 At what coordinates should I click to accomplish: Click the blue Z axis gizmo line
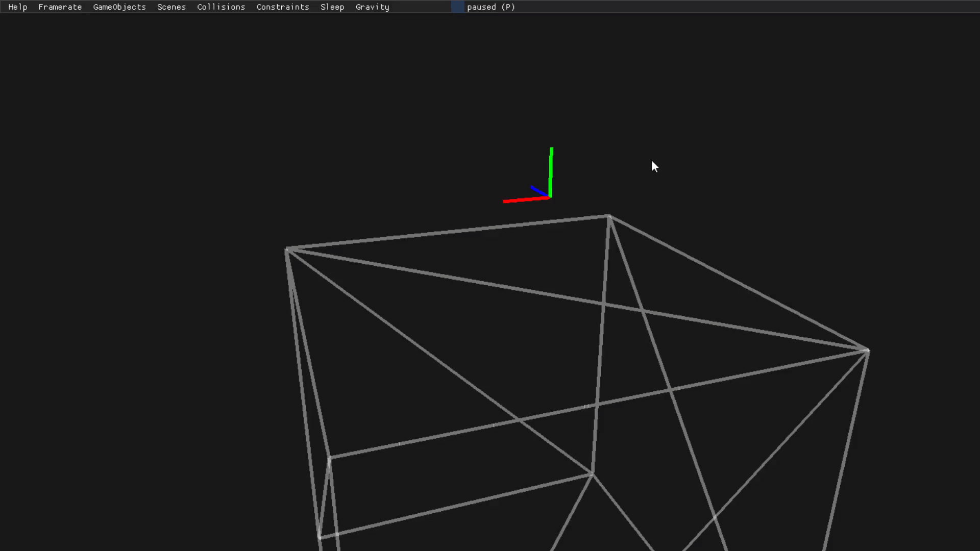coord(538,190)
